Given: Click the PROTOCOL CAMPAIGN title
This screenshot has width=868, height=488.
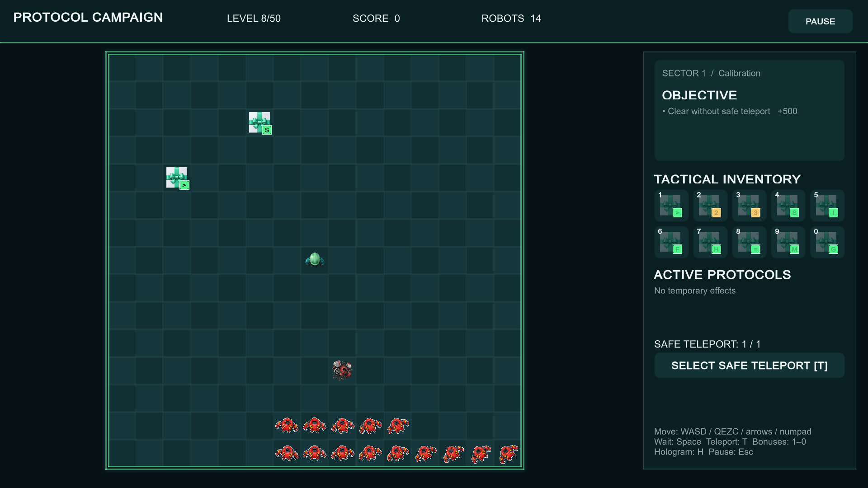Looking at the screenshot, I should click(x=88, y=17).
